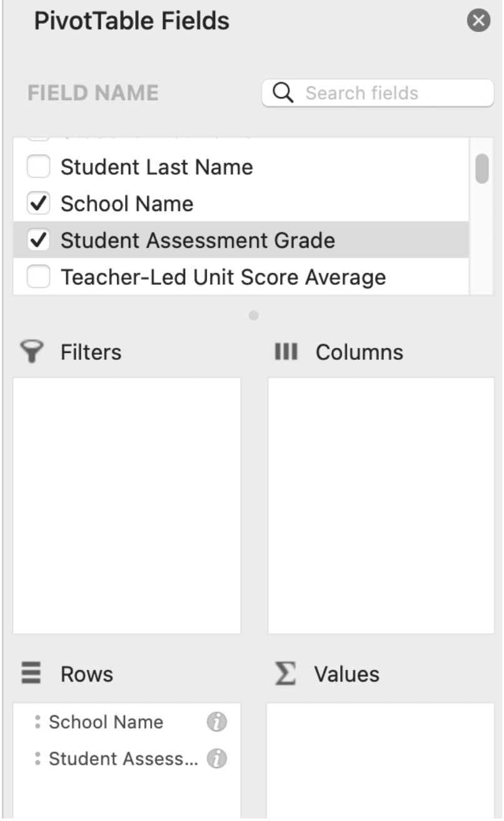Click the field list scrollbar thumb
The height and width of the screenshot is (821, 504).
481,169
